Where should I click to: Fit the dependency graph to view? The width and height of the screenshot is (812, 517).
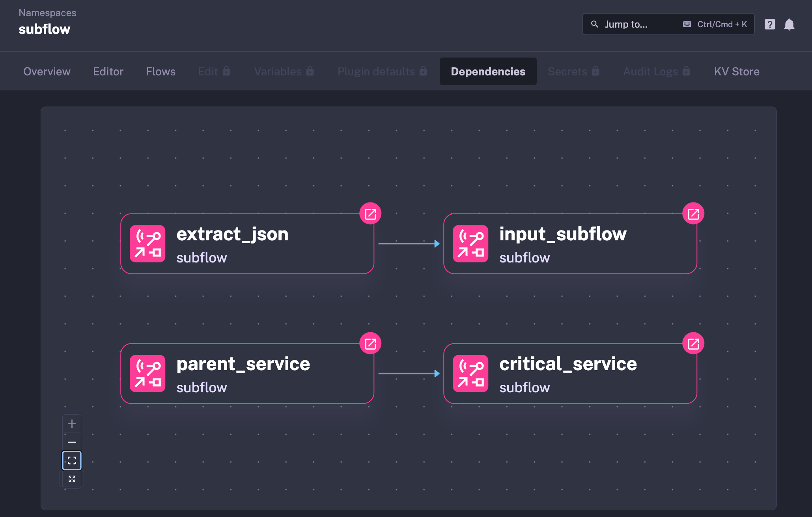(x=72, y=460)
